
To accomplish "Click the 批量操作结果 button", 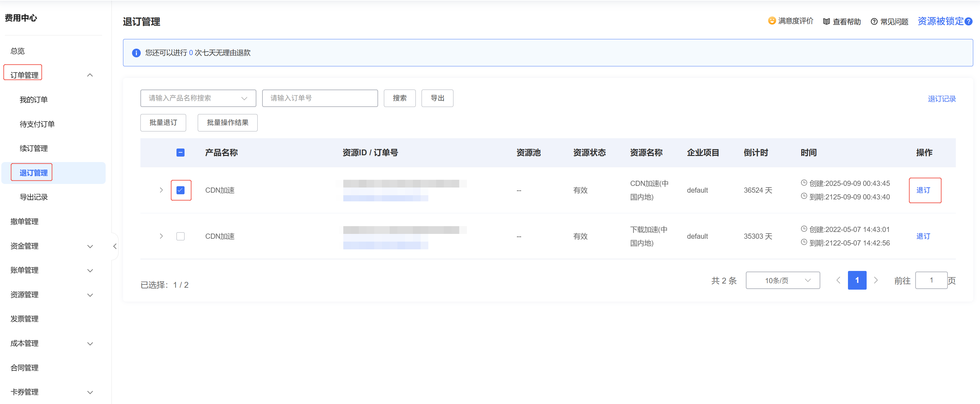I will point(227,122).
